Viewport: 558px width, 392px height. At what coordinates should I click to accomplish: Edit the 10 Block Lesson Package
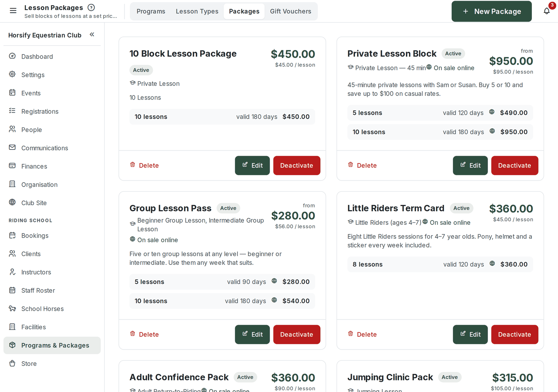point(252,166)
